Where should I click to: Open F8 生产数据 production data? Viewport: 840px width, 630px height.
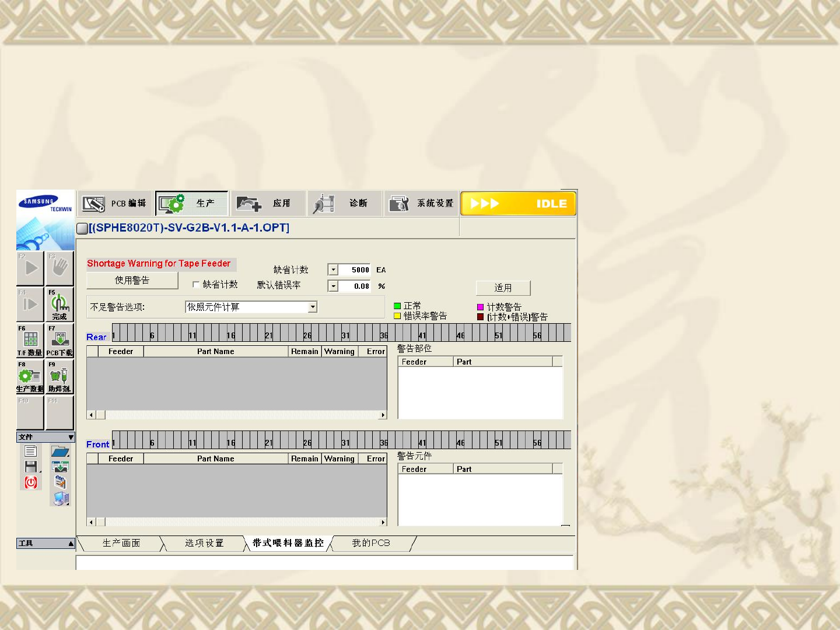coord(30,377)
